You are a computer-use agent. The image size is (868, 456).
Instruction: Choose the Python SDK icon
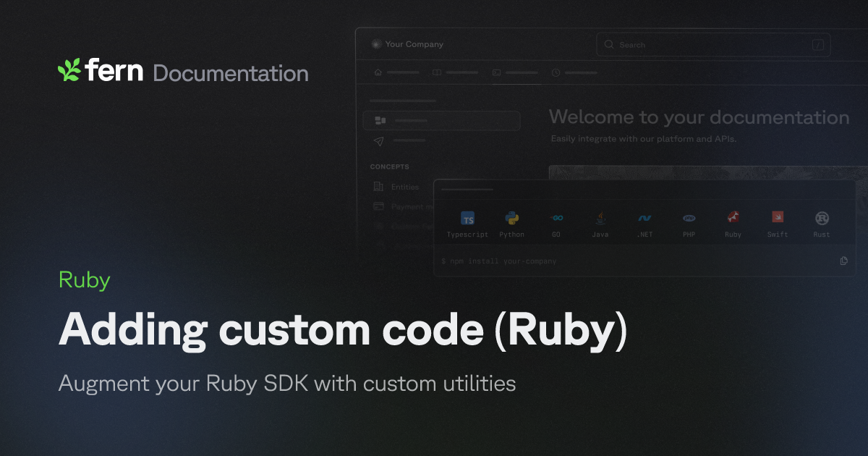(x=512, y=217)
